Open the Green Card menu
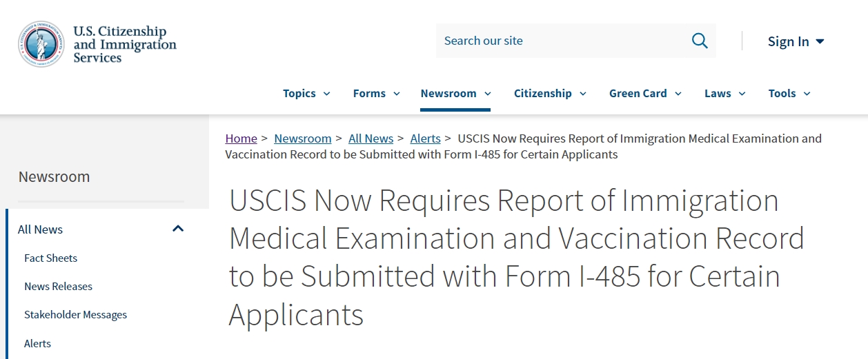The width and height of the screenshot is (868, 359). [645, 94]
